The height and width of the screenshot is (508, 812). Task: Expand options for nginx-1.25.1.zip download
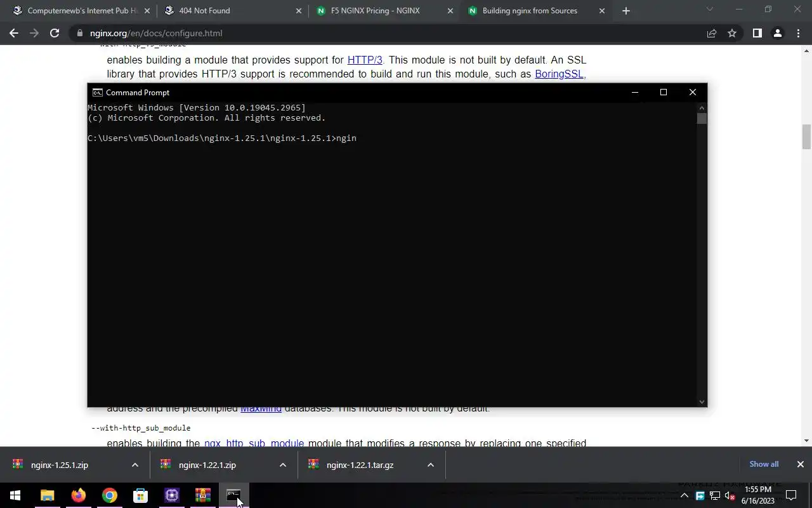pos(134,465)
